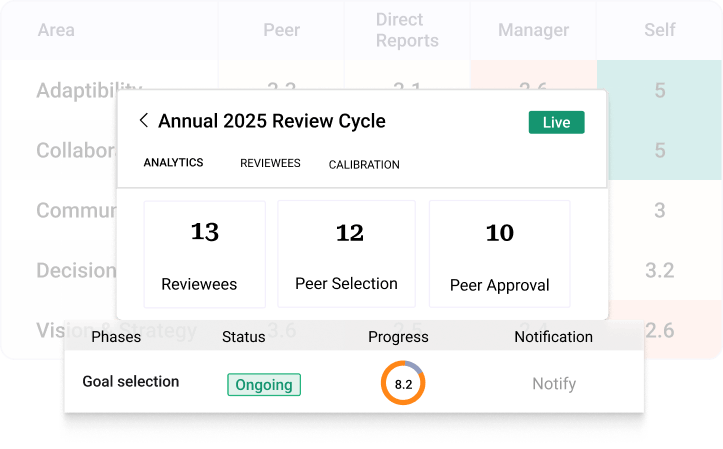Screen dimensions: 723x449
Task: Click the Self column header
Action: click(659, 30)
